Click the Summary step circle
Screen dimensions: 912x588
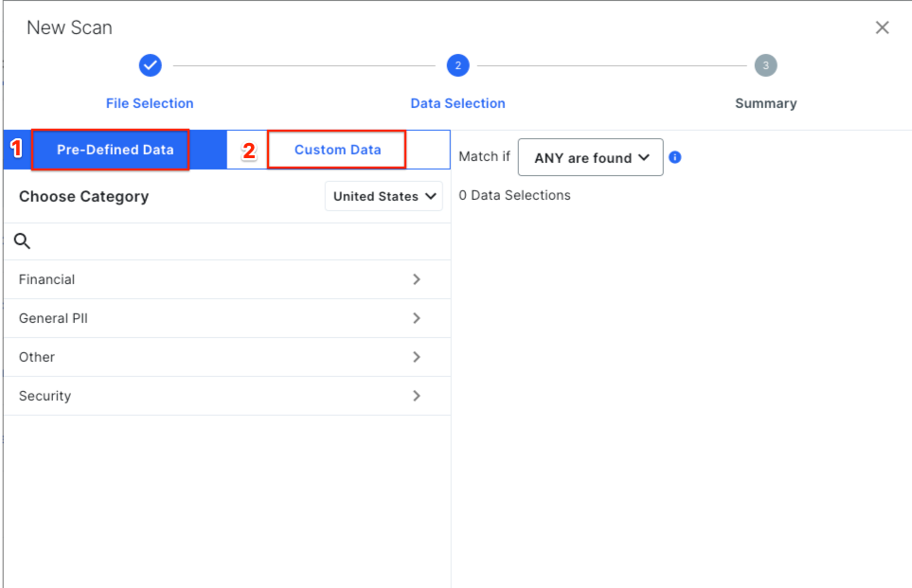coord(765,65)
